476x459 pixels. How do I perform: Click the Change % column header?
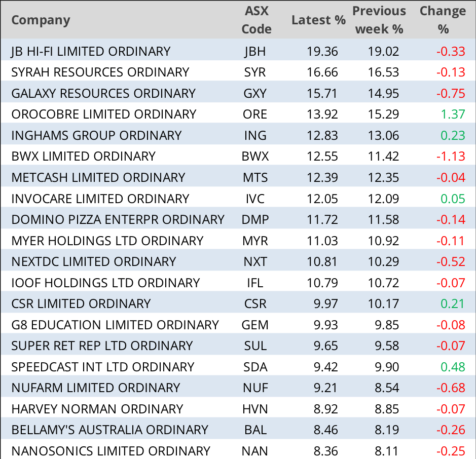(443, 20)
